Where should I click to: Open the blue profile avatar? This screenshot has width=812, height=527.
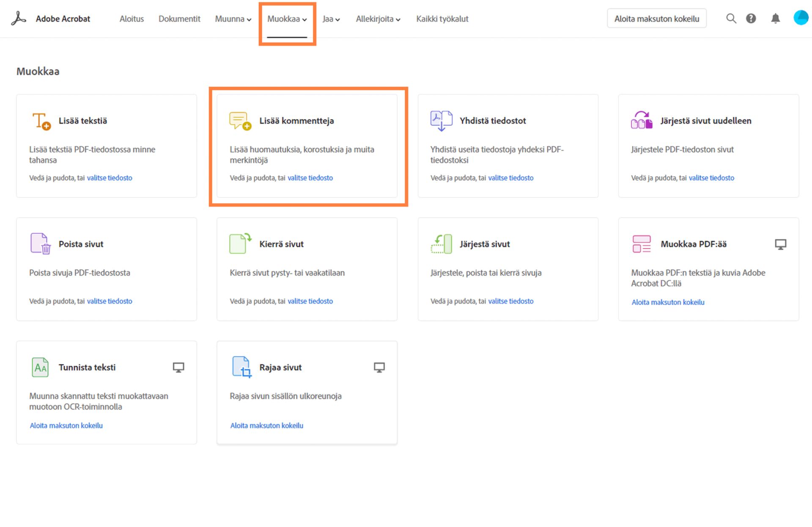801,18
